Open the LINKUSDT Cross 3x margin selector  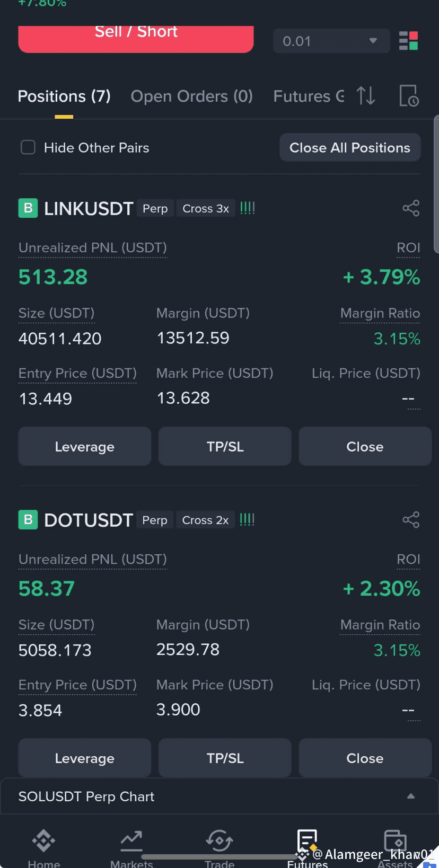[206, 209]
